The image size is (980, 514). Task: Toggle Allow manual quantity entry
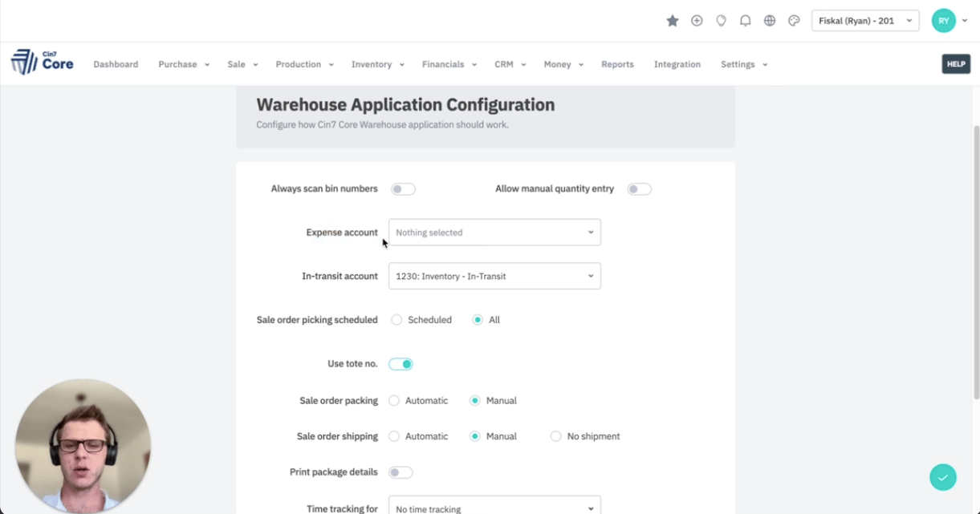pyautogui.click(x=639, y=189)
